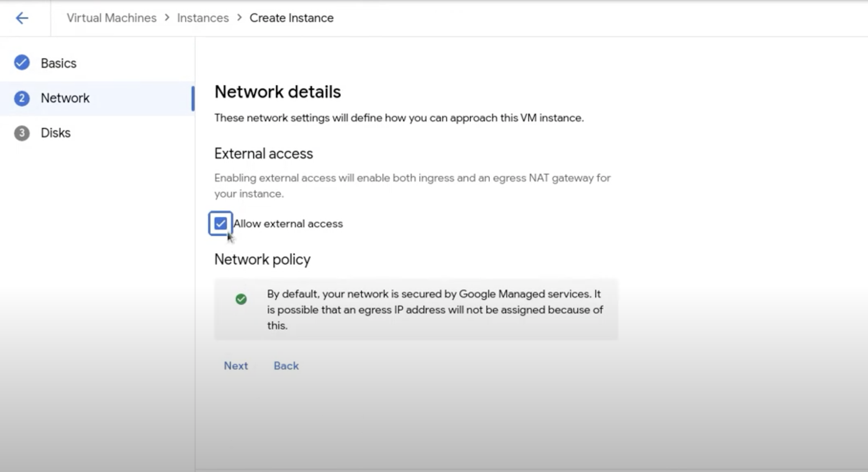Open the Virtual Machines breadcrumb

112,18
